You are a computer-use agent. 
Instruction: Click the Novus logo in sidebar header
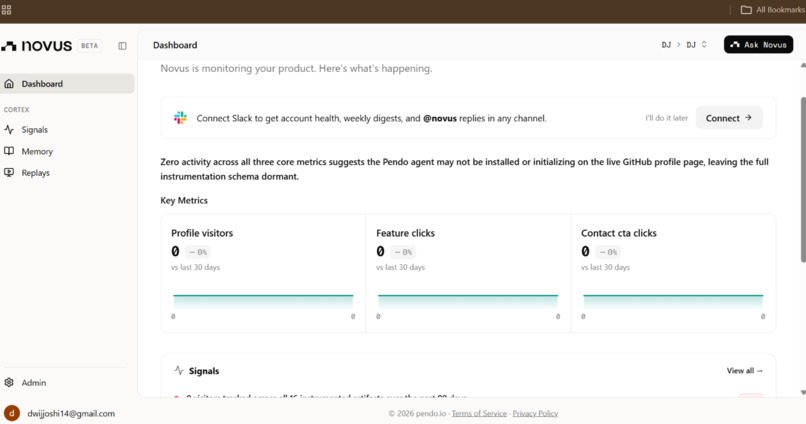coord(36,46)
